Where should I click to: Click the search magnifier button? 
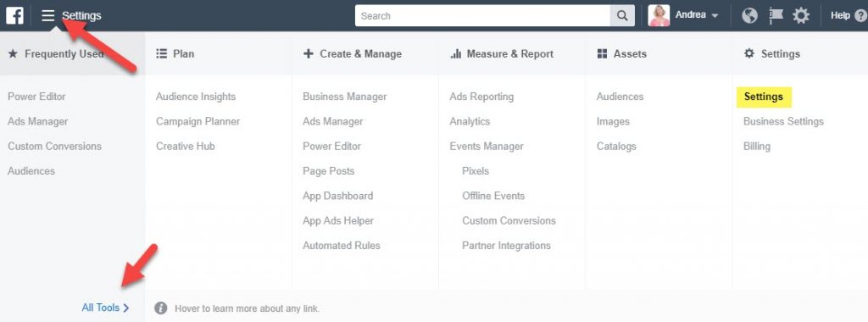tap(622, 15)
